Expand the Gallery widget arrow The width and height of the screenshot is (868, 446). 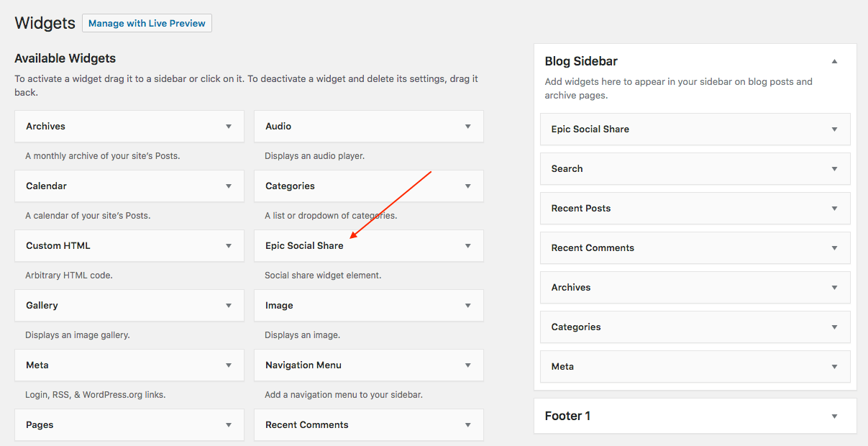(x=229, y=306)
